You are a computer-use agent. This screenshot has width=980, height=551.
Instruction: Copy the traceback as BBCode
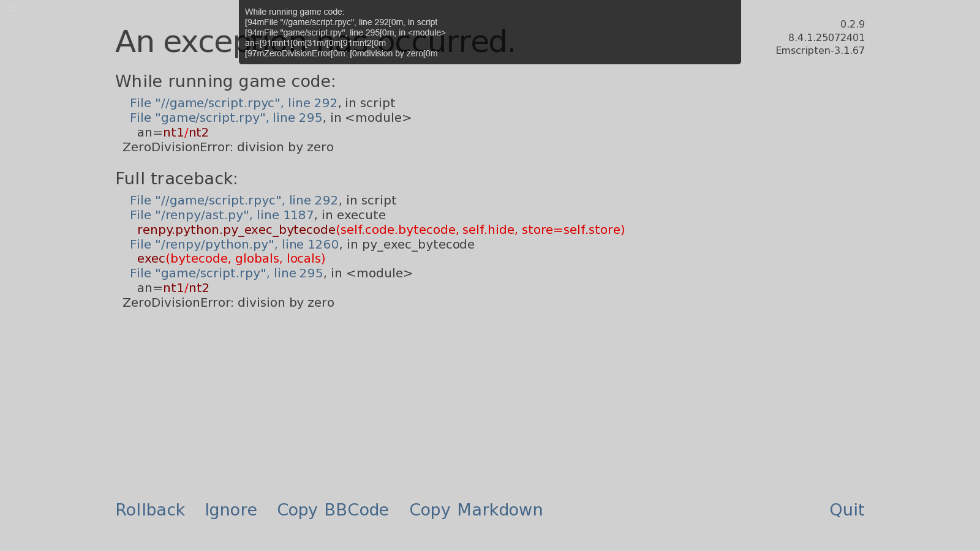[333, 510]
